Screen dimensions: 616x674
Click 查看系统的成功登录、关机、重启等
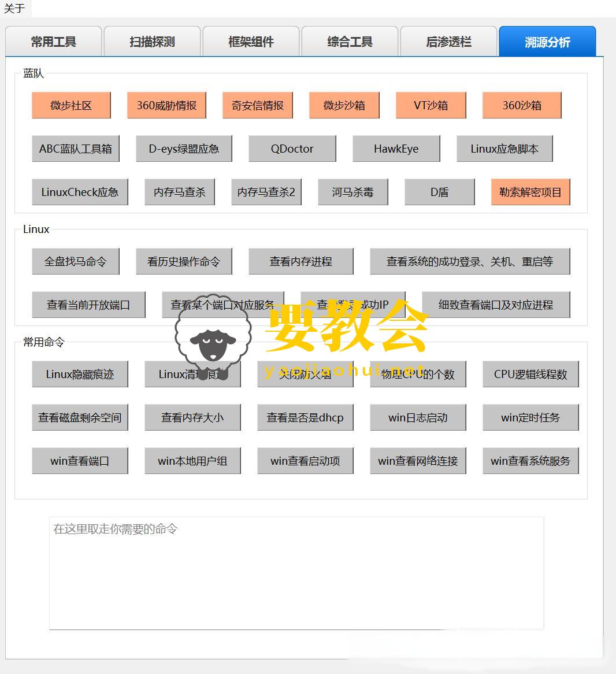click(470, 261)
